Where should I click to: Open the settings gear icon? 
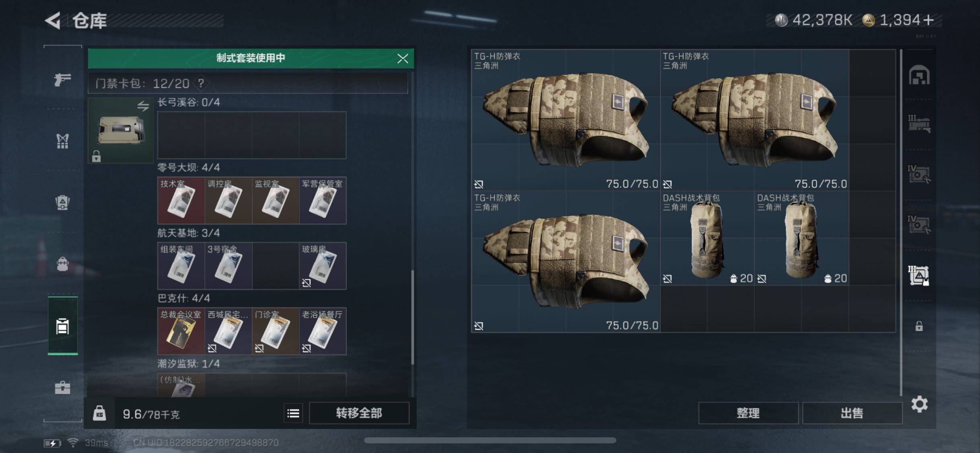click(x=919, y=404)
